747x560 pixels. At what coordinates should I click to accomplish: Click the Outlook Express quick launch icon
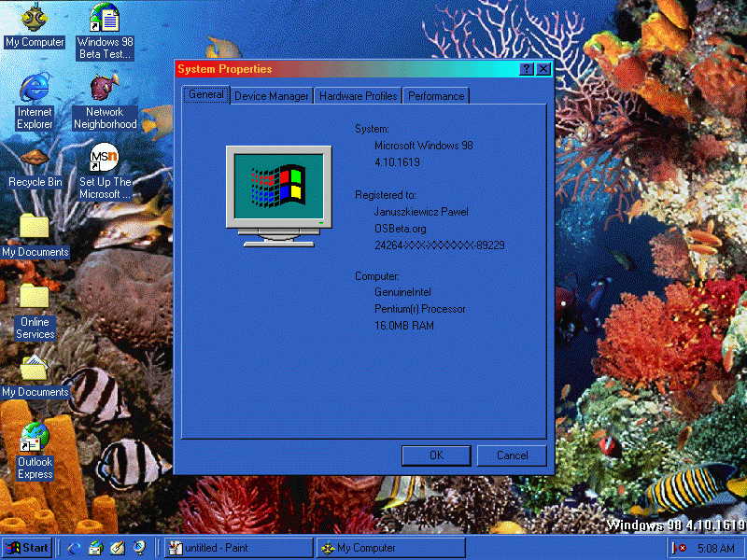click(96, 548)
